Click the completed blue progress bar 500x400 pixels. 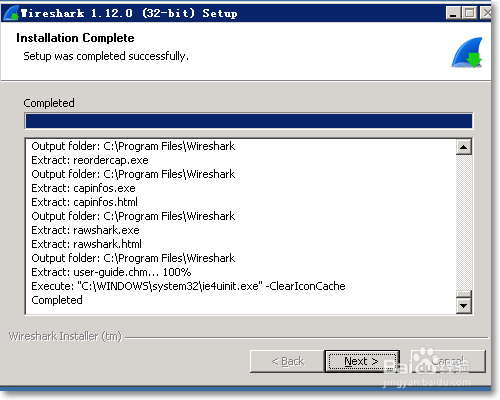point(249,121)
